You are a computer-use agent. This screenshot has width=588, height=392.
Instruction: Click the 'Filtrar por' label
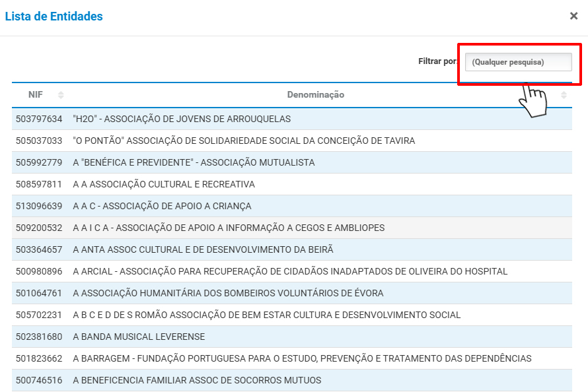coord(437,61)
